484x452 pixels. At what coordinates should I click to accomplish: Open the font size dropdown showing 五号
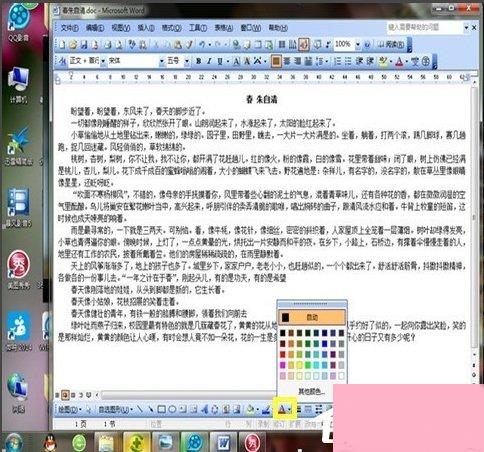[187, 61]
